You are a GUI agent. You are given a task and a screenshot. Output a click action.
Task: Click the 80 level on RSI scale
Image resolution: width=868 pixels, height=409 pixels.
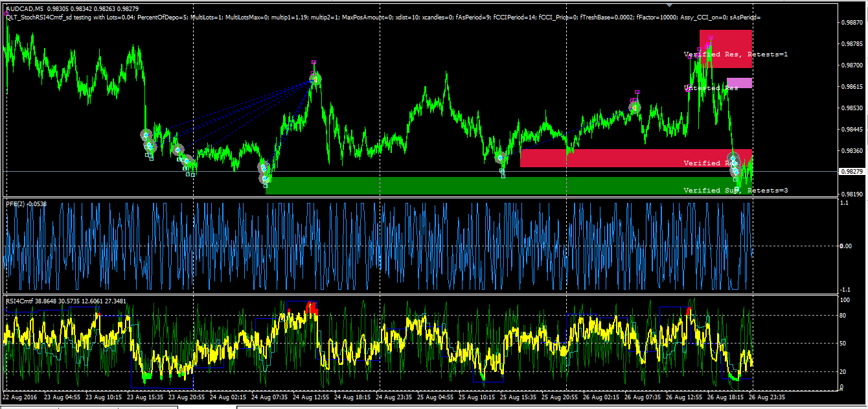click(843, 316)
